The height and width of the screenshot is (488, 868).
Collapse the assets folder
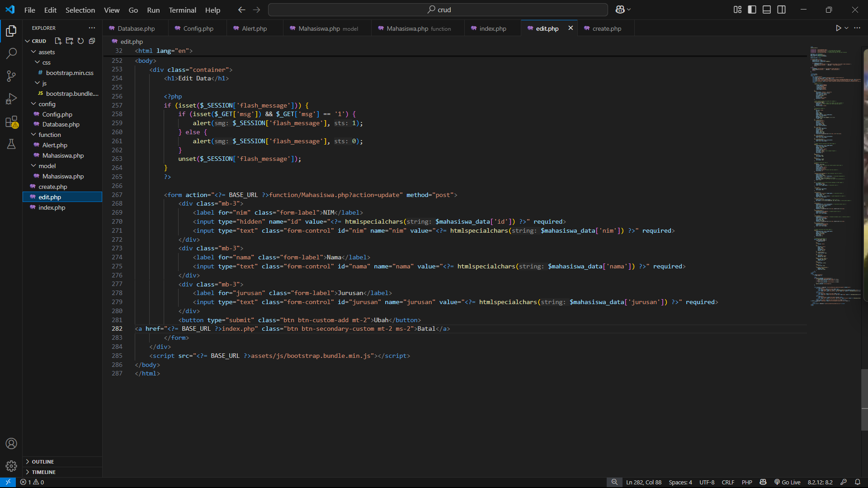(46, 52)
